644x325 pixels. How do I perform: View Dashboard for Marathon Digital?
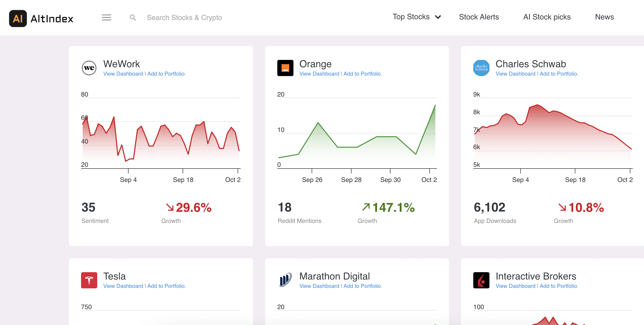click(319, 286)
